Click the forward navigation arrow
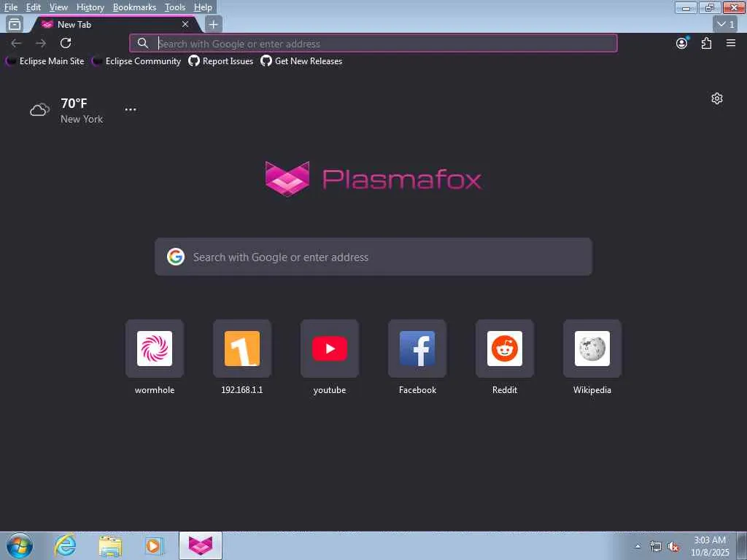The height and width of the screenshot is (560, 747). coord(41,43)
